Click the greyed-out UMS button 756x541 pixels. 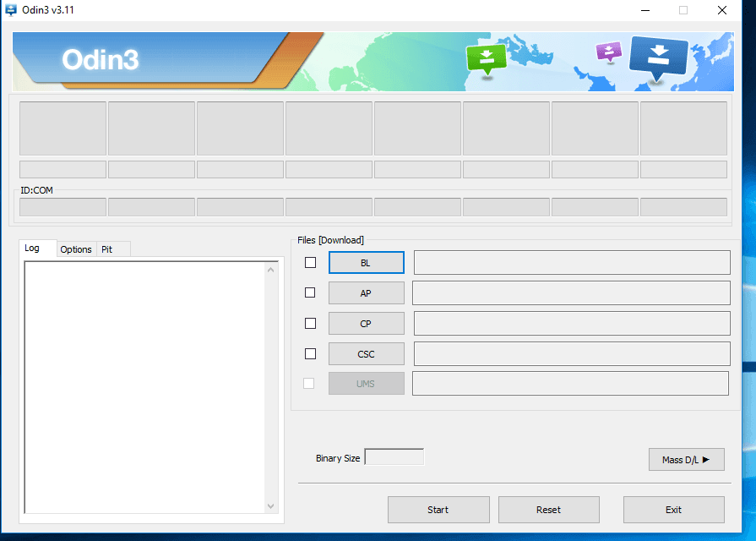(x=367, y=384)
